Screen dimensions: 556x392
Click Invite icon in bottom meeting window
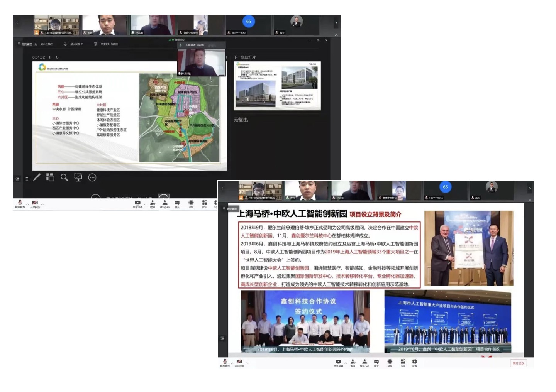(x=353, y=363)
